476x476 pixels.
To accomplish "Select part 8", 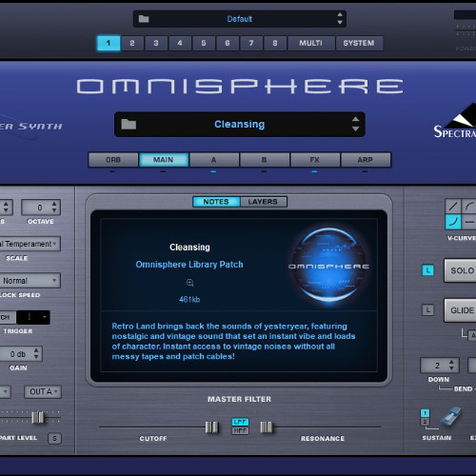I will pyautogui.click(x=275, y=43).
